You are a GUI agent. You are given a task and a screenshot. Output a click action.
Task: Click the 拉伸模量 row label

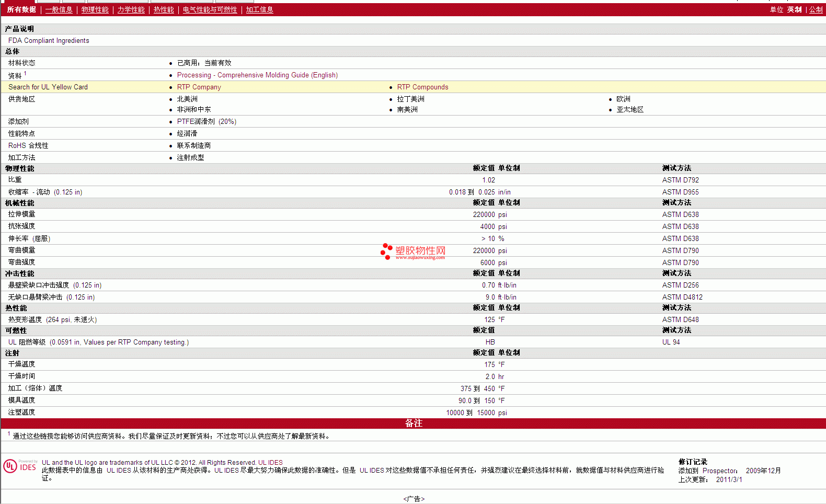point(21,214)
